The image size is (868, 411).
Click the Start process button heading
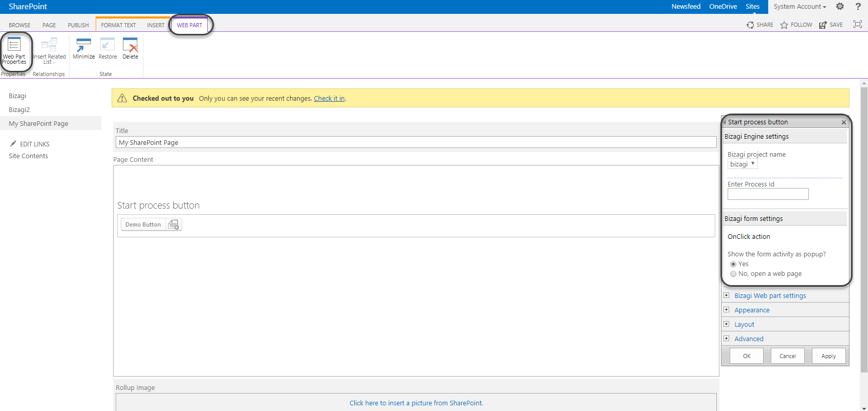coord(158,206)
